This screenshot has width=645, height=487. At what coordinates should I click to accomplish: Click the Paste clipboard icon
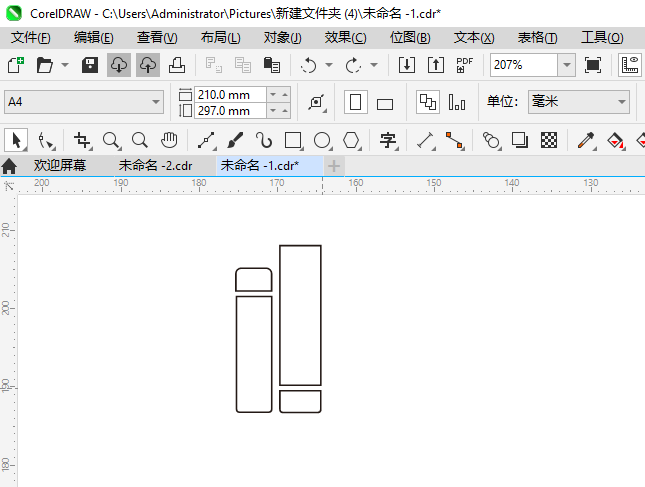point(272,65)
